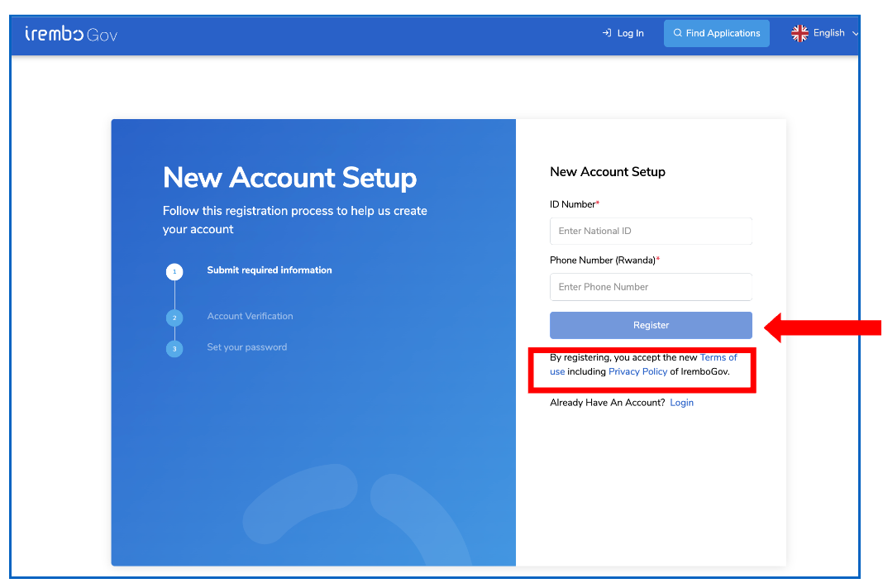Select step 1 circle in registration steps
This screenshot has height=588, width=883.
coord(174,271)
